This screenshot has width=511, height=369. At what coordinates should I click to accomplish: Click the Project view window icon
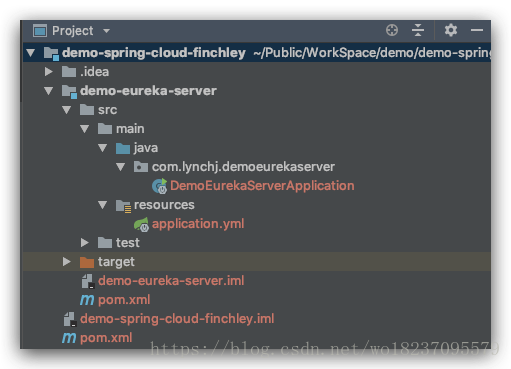pos(40,31)
